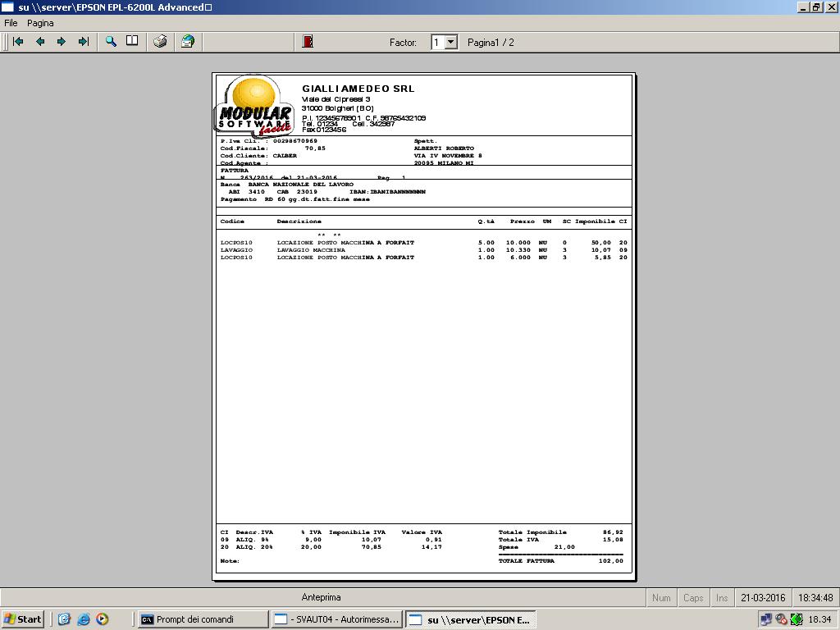Image resolution: width=840 pixels, height=630 pixels.
Task: Click the Imponibile 50,00 cell
Action: pos(601,243)
